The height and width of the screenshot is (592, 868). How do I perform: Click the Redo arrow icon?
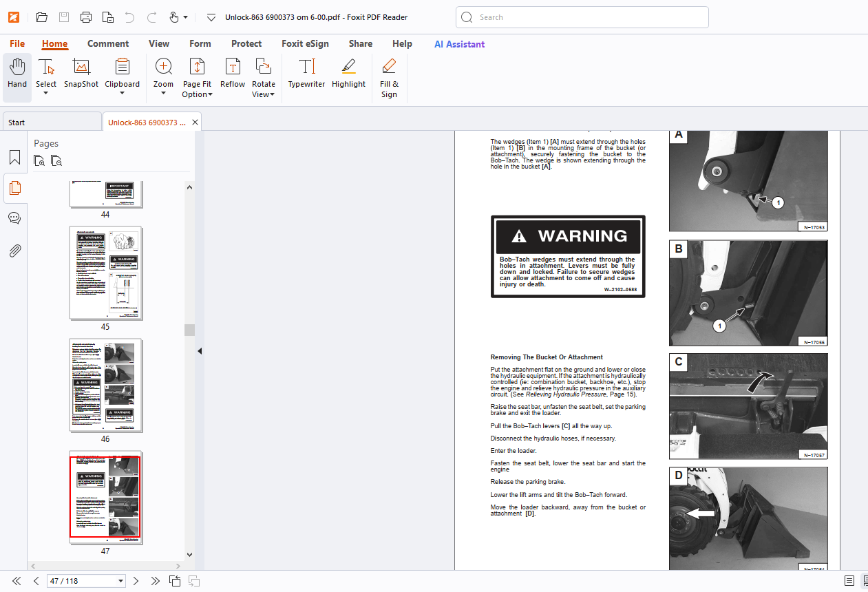click(151, 17)
